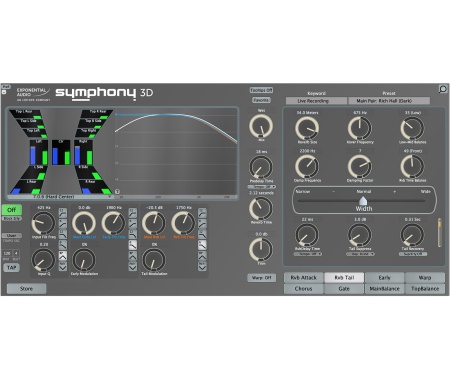Switch to the Gate tab

tap(344, 289)
